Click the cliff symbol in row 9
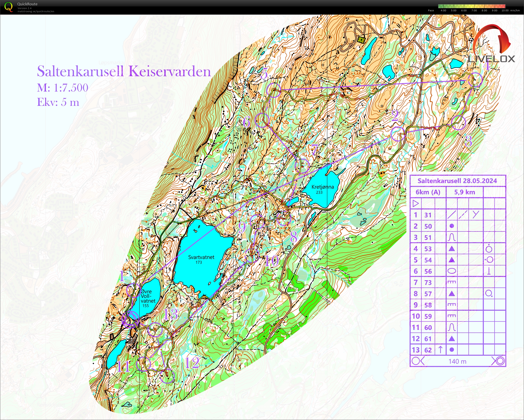This screenshot has width=524, height=420. (x=452, y=305)
